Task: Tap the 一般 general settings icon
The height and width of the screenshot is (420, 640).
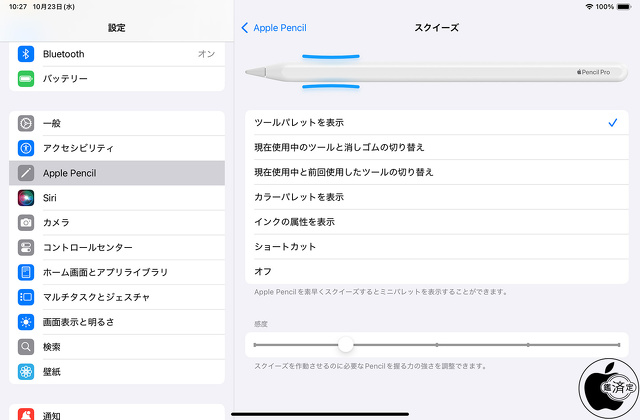Action: click(26, 123)
